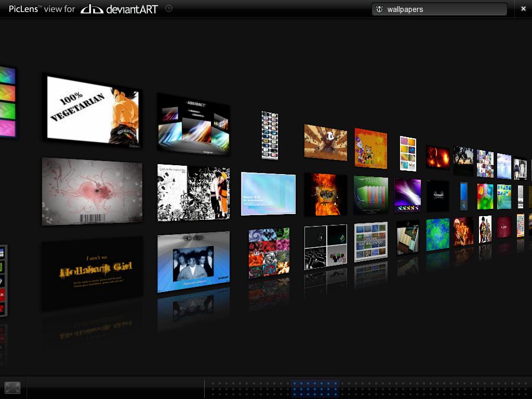Viewport: 532px width, 399px height.
Task: Open the blue-green scale pattern wallpaper
Action: (x=437, y=234)
